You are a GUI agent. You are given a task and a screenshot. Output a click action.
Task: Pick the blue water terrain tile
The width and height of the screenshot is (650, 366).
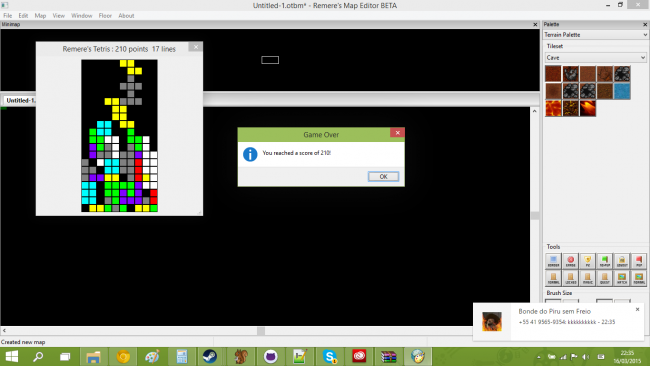pos(622,91)
